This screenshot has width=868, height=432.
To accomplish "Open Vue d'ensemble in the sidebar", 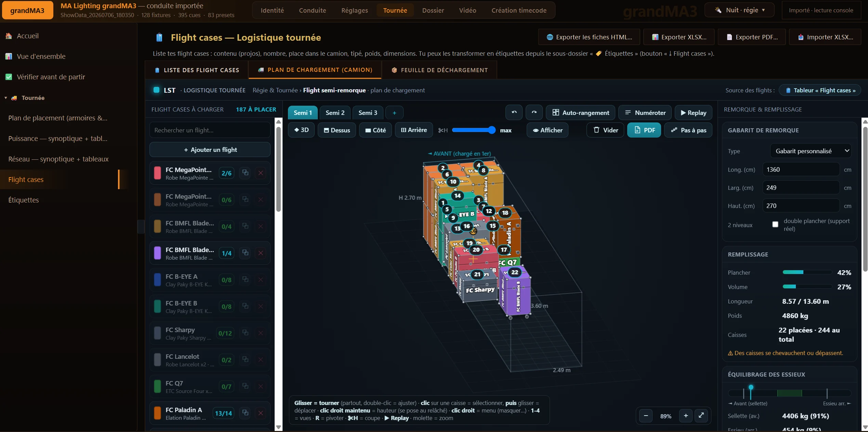I will pyautogui.click(x=41, y=56).
